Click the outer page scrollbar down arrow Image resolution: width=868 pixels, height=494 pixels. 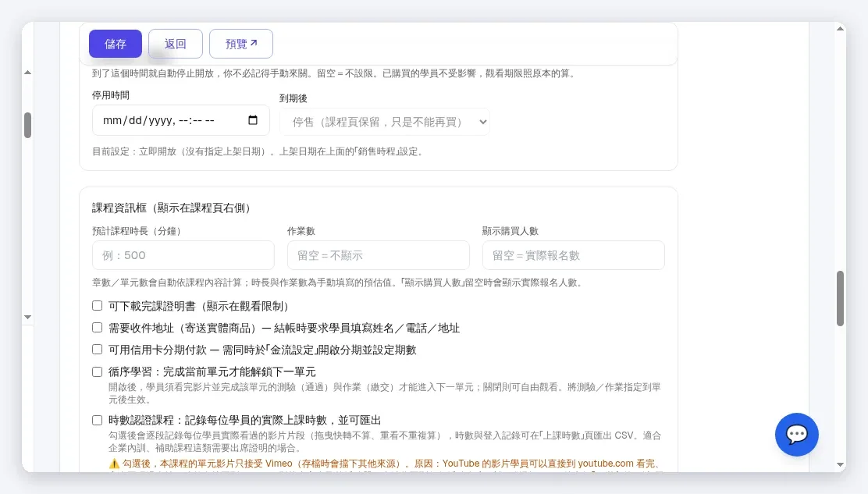841,464
